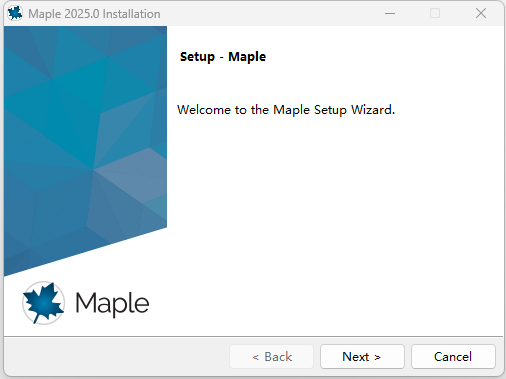The image size is (506, 379).
Task: Cancel the Maple setup
Action: click(453, 357)
